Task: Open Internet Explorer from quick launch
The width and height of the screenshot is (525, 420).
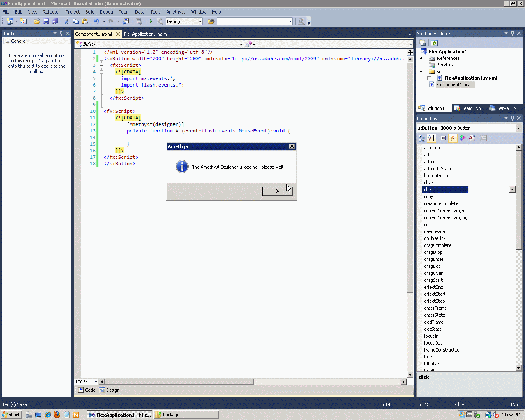Action: click(x=48, y=415)
